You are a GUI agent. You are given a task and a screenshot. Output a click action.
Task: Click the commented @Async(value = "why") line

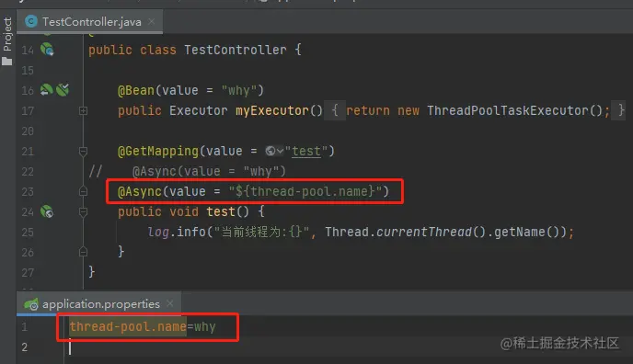click(209, 171)
